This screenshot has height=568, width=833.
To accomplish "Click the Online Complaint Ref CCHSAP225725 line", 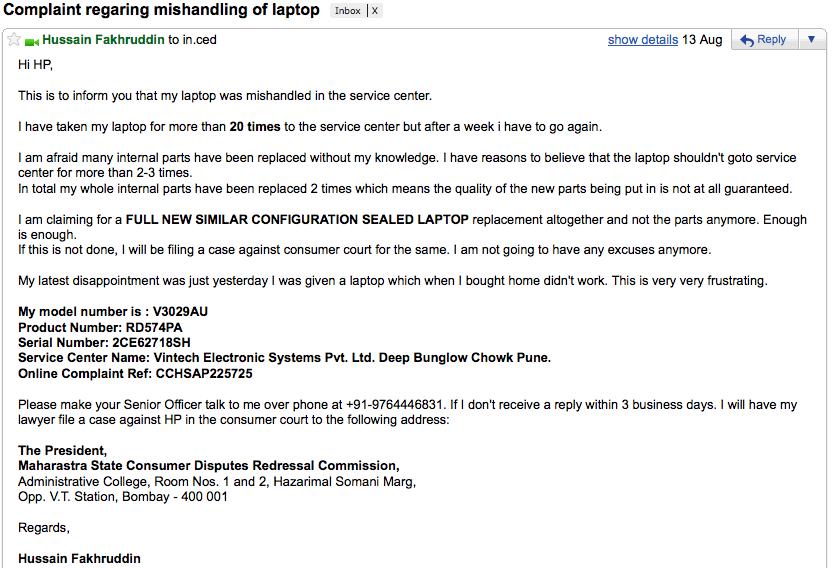I will (135, 373).
